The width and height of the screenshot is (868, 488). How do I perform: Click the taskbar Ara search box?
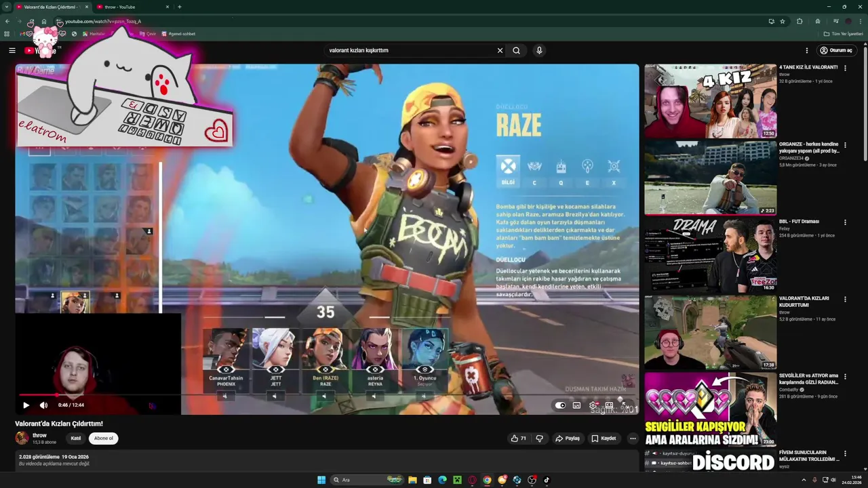(366, 480)
